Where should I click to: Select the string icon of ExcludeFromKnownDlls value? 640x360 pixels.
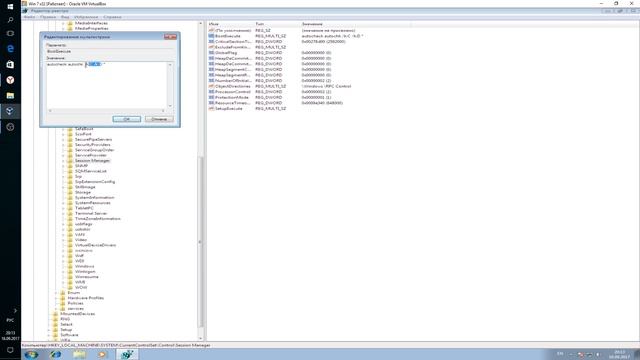[211, 47]
